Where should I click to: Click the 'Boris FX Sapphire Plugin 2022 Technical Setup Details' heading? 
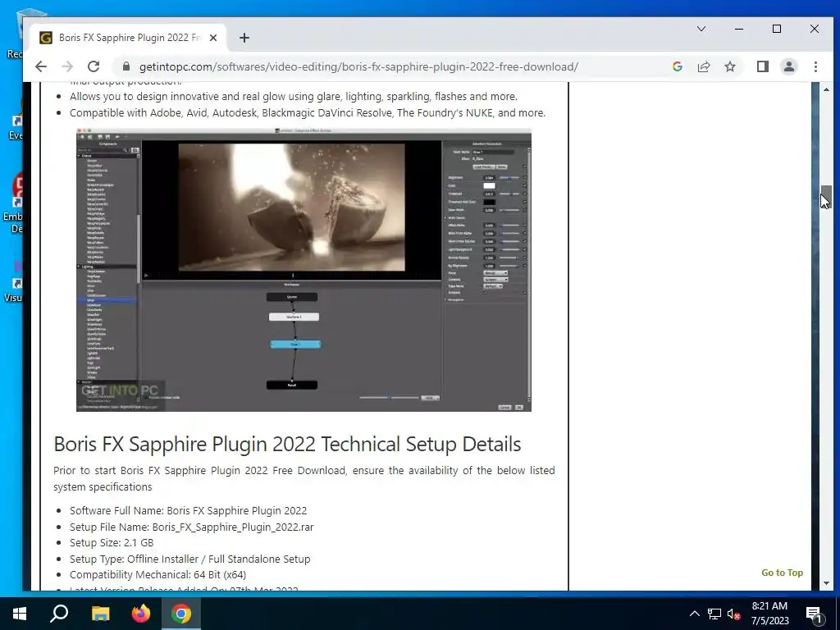[x=287, y=444]
